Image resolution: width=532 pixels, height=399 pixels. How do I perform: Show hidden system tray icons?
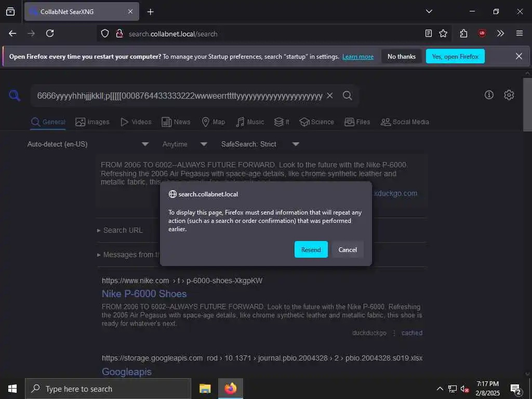tap(440, 389)
